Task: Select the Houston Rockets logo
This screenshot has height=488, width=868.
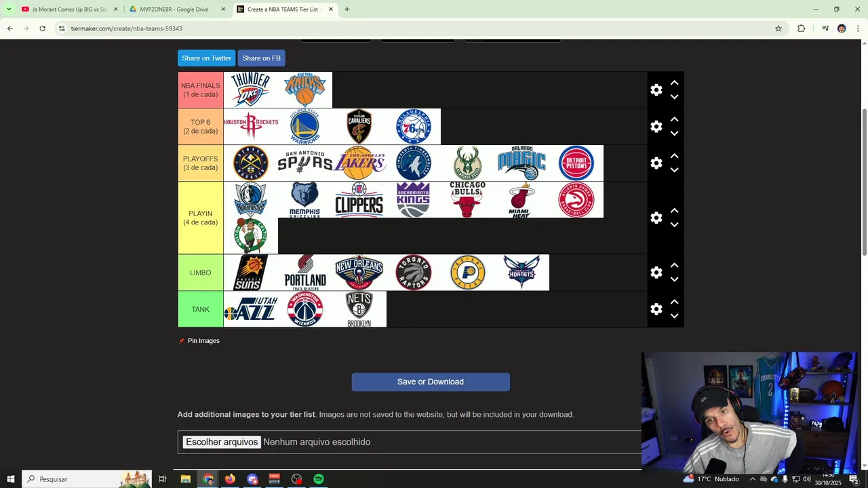Action: tap(251, 127)
